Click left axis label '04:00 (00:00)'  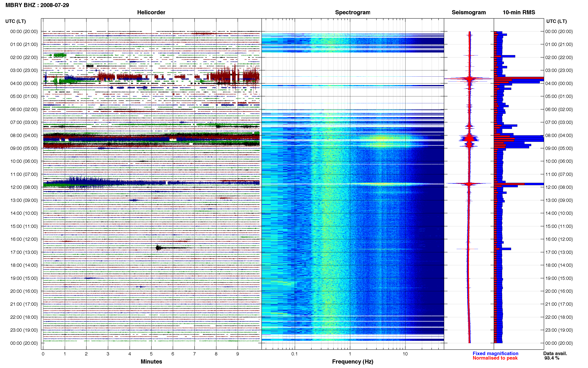click(x=24, y=83)
